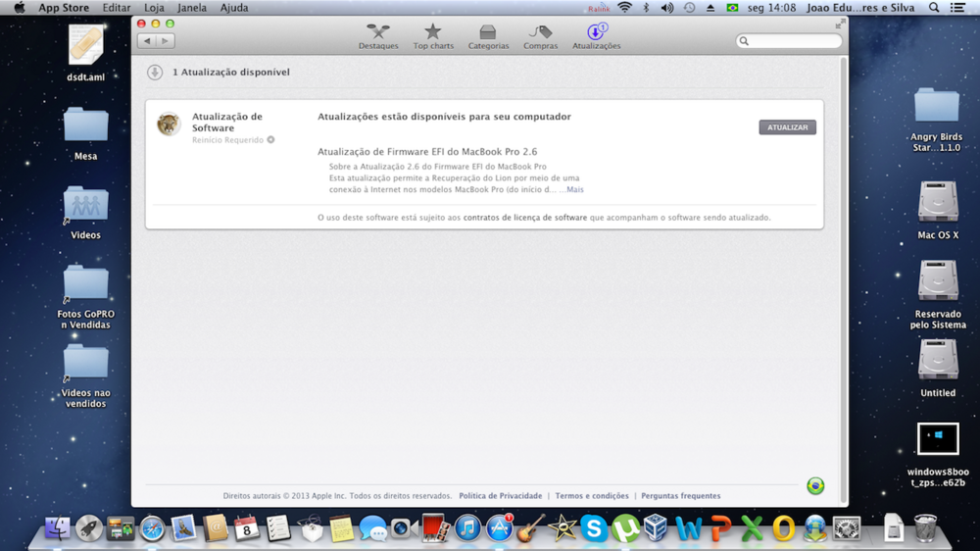
Task: Open the Time Machine menu bar icon
Action: coord(689,8)
